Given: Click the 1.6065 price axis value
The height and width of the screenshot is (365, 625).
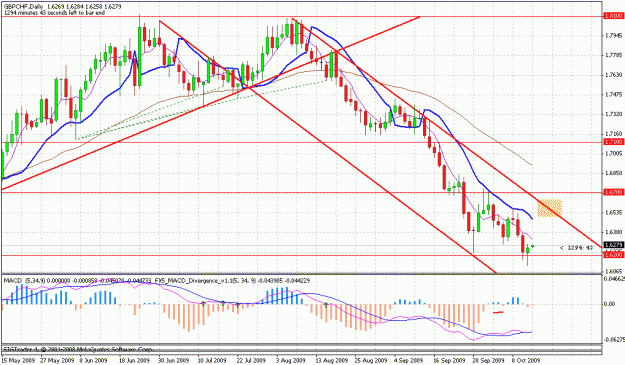Looking at the screenshot, I should (613, 271).
